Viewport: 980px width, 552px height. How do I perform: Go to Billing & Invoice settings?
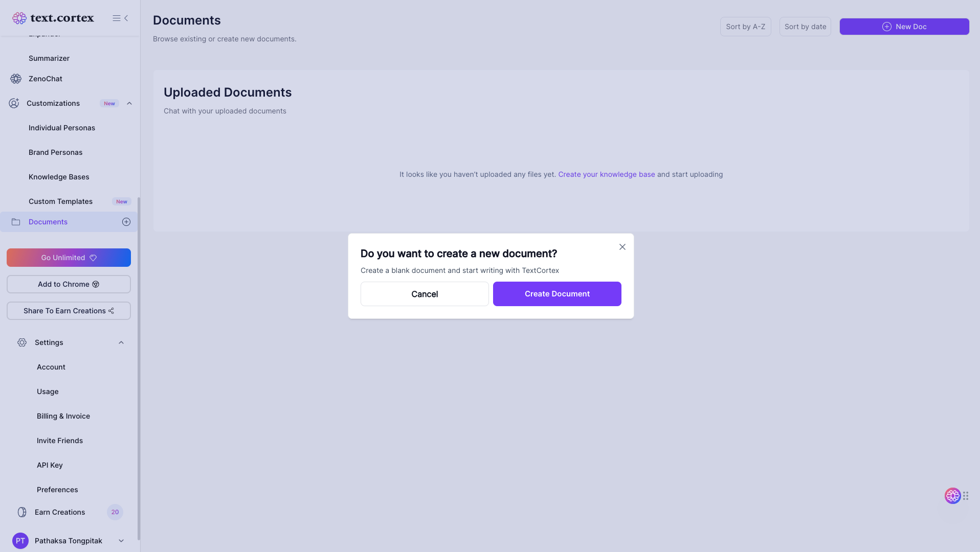[63, 416]
